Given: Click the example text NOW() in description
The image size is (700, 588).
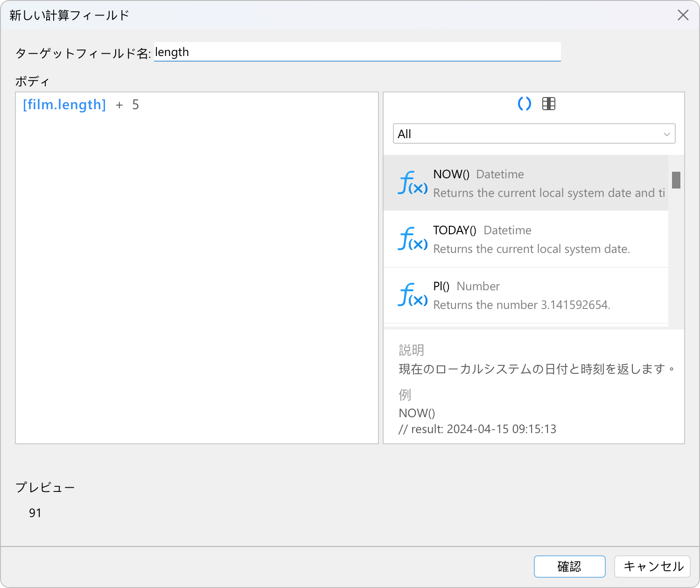Looking at the screenshot, I should tap(417, 413).
